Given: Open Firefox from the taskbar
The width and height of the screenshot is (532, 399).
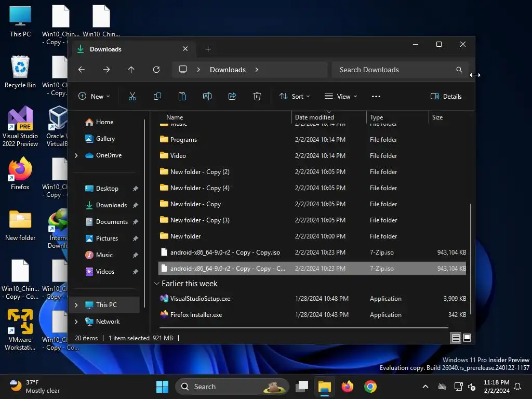Looking at the screenshot, I should [x=348, y=387].
